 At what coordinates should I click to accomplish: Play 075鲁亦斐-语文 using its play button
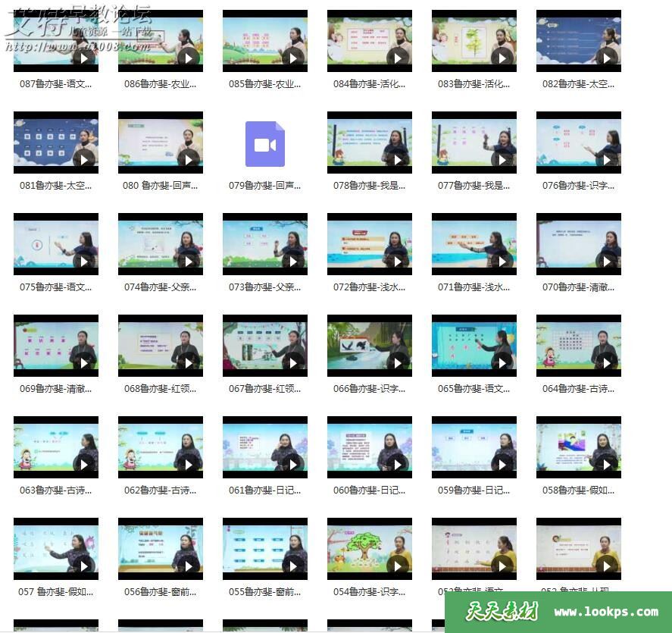coord(83,260)
